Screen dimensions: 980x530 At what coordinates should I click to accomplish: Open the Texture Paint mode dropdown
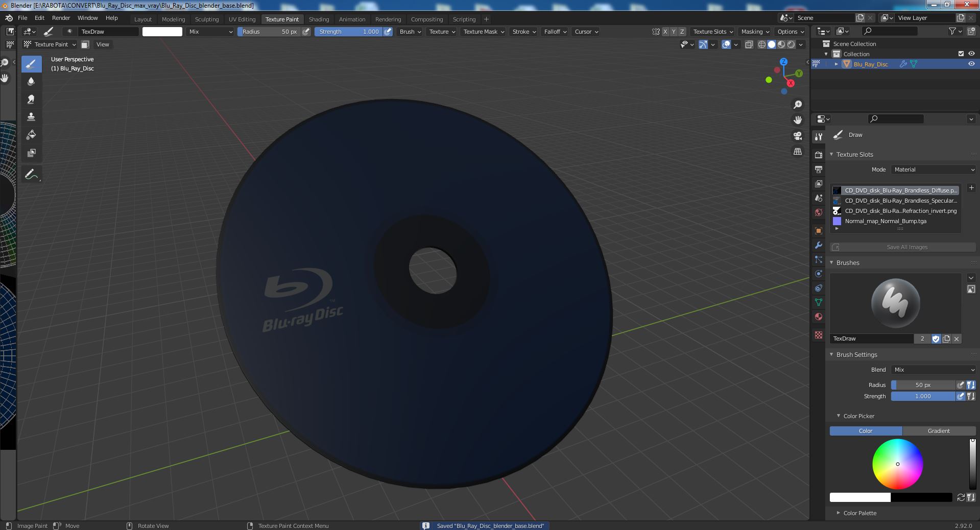[x=50, y=44]
